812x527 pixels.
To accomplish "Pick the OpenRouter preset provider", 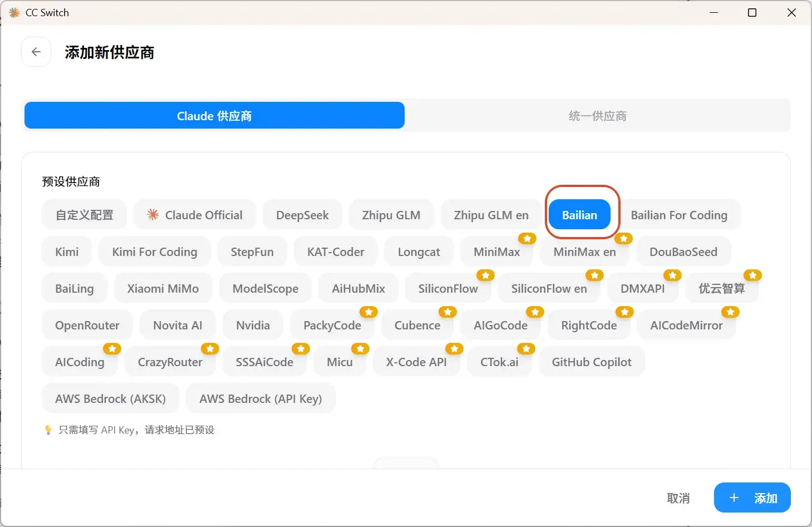I will [87, 326].
